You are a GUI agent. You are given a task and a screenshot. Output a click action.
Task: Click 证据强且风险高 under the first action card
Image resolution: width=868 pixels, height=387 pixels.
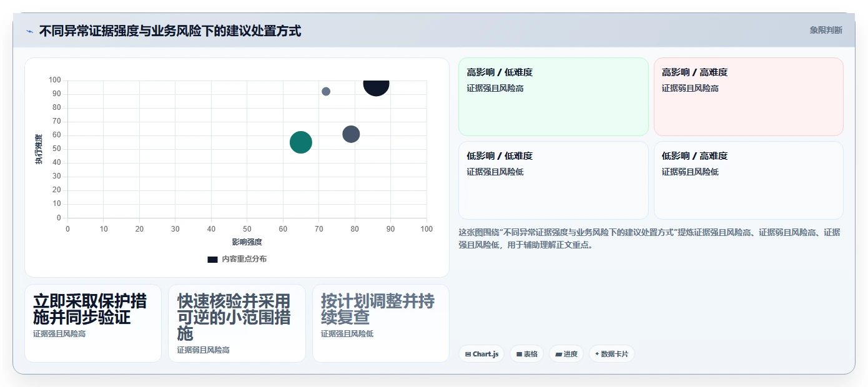pyautogui.click(x=59, y=334)
